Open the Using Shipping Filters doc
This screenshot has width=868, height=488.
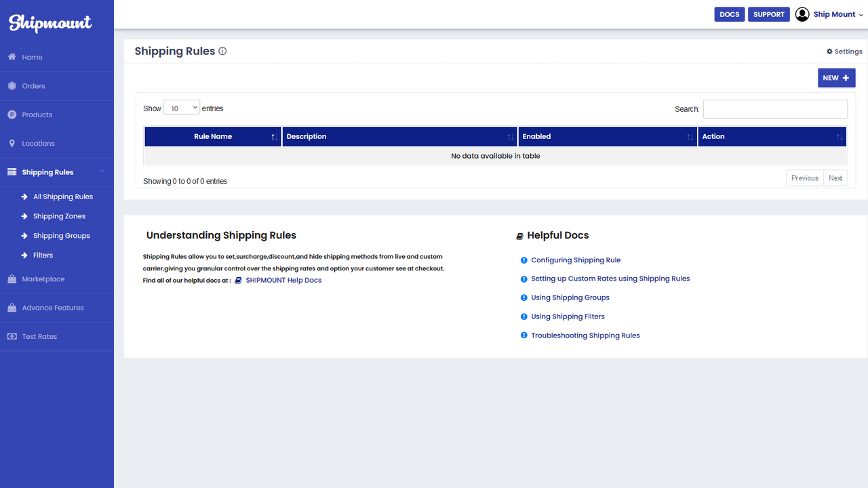point(568,316)
